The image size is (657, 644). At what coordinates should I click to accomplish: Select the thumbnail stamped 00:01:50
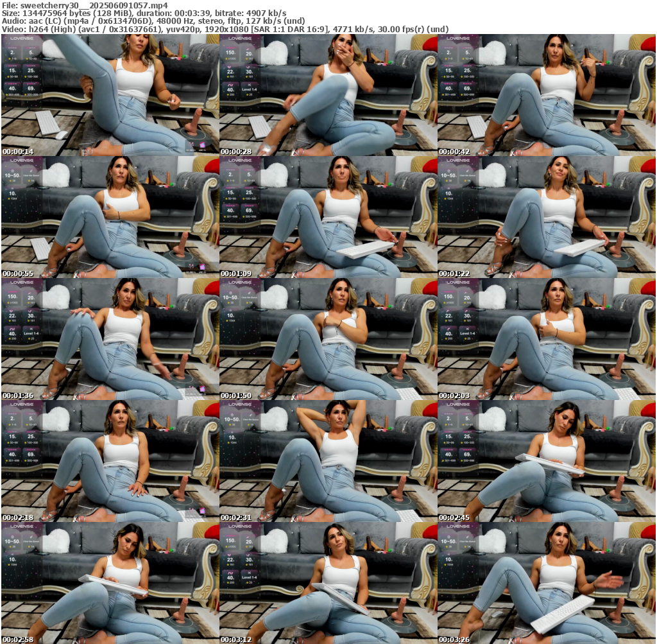pyautogui.click(x=328, y=339)
